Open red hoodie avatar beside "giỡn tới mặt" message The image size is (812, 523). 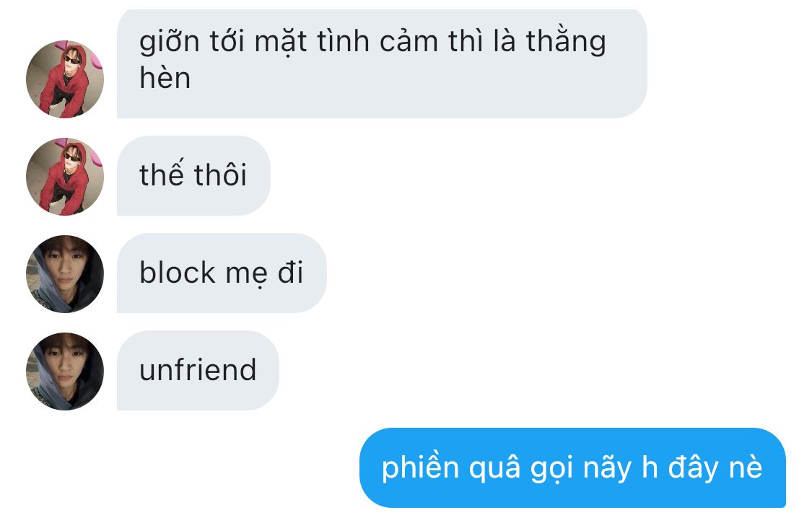tap(65, 79)
